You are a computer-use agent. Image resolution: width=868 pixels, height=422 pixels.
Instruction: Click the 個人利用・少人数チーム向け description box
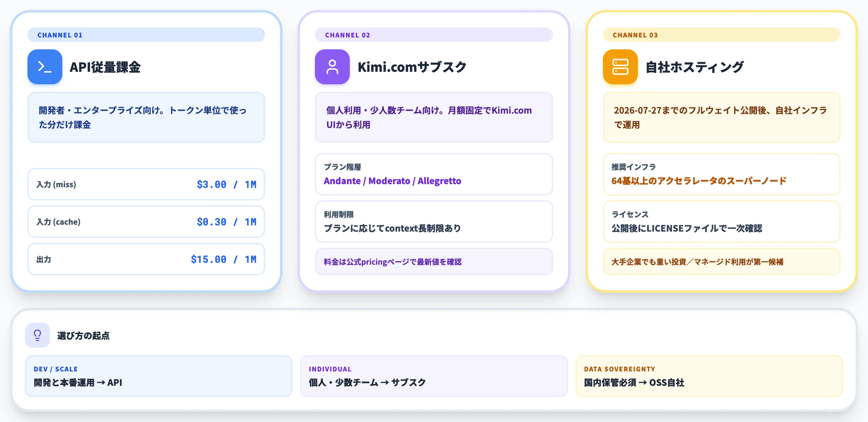point(434,117)
